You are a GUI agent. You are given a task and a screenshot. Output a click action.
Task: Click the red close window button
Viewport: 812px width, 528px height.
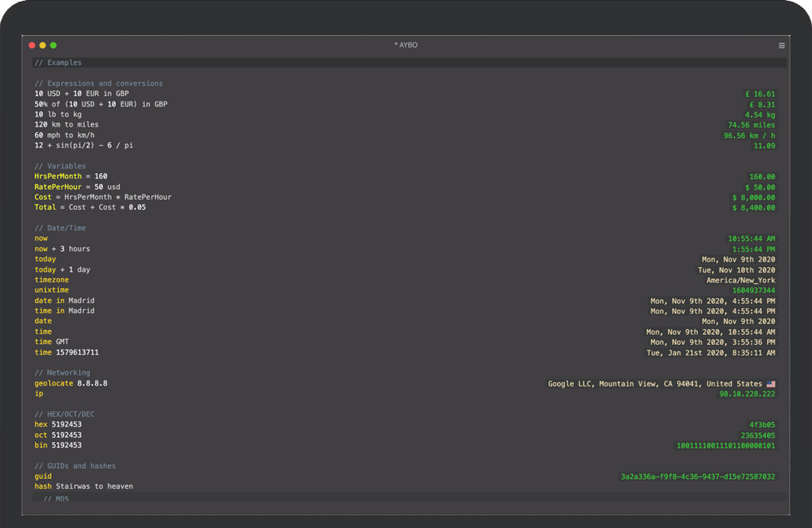32,45
